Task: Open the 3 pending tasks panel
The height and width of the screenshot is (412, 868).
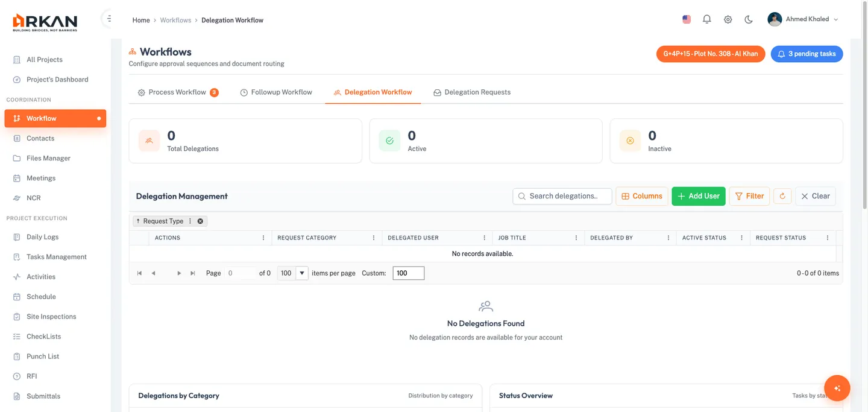Action: 807,54
